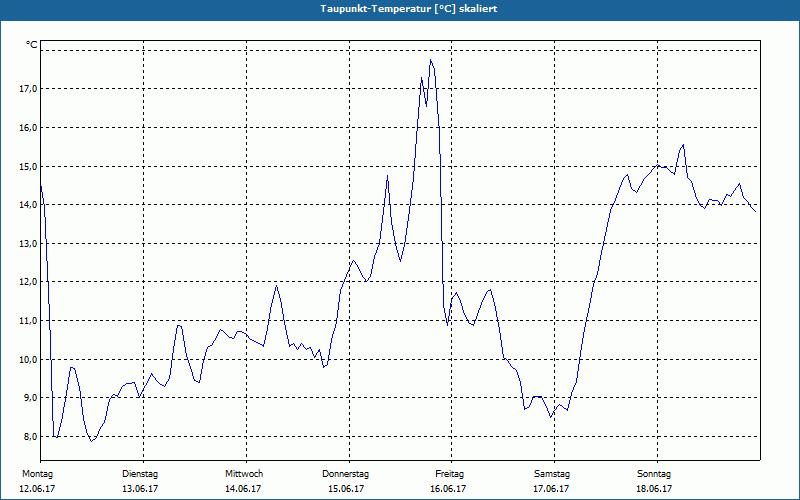Click the Dienstag day label
The height and width of the screenshot is (500, 800).
coord(140,474)
